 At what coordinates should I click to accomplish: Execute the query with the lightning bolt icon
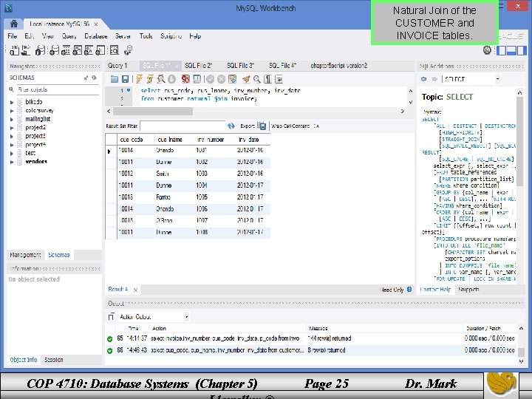click(x=139, y=79)
